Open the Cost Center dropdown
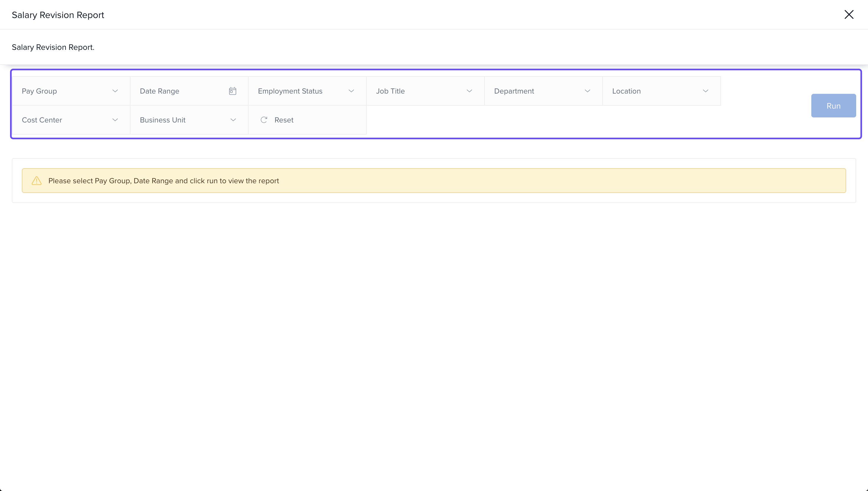This screenshot has width=868, height=491. 71,120
